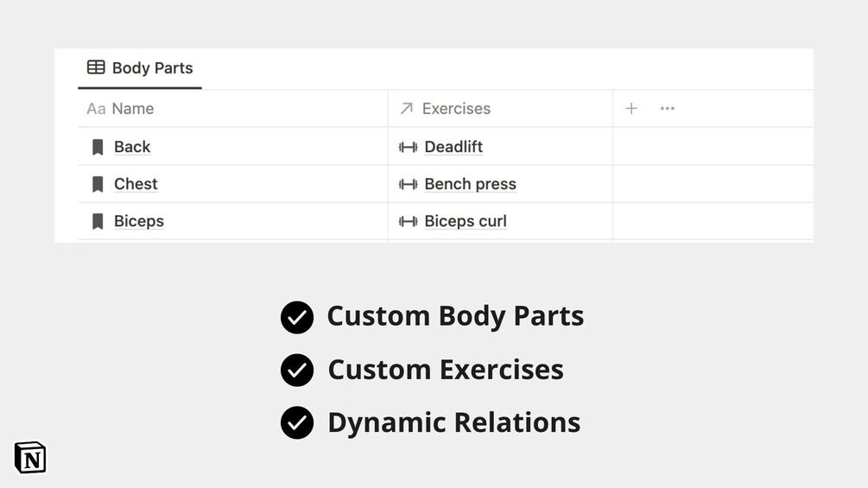Click the table icon in Body Parts tab

coord(96,67)
